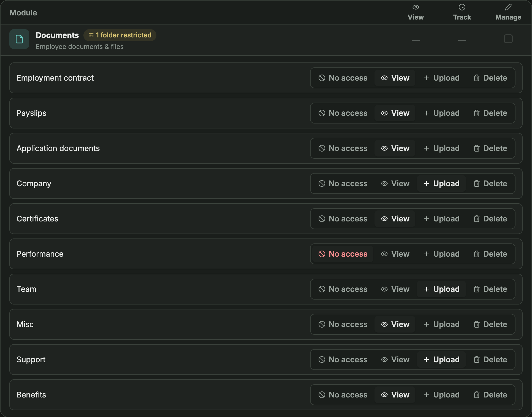Viewport: 532px width, 417px height.
Task: Set Employment contract to No access
Action: point(343,78)
